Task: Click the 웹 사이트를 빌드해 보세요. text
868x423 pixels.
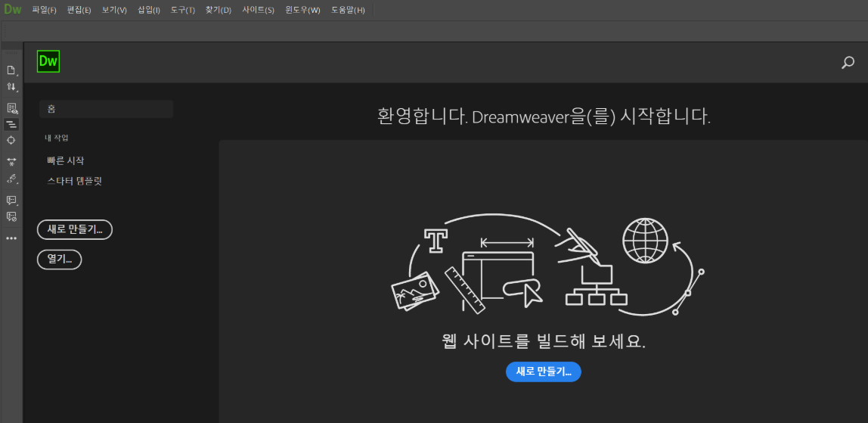Action: click(x=544, y=341)
